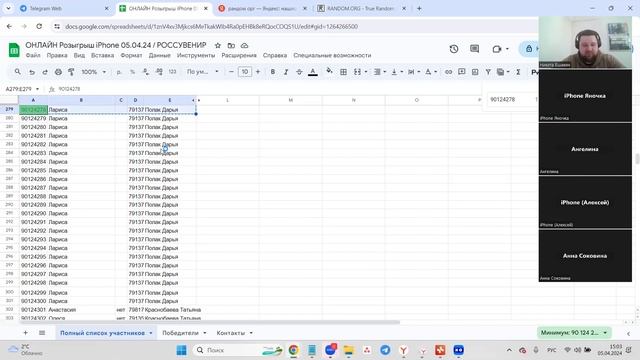Click merge cells icon

point(358,72)
